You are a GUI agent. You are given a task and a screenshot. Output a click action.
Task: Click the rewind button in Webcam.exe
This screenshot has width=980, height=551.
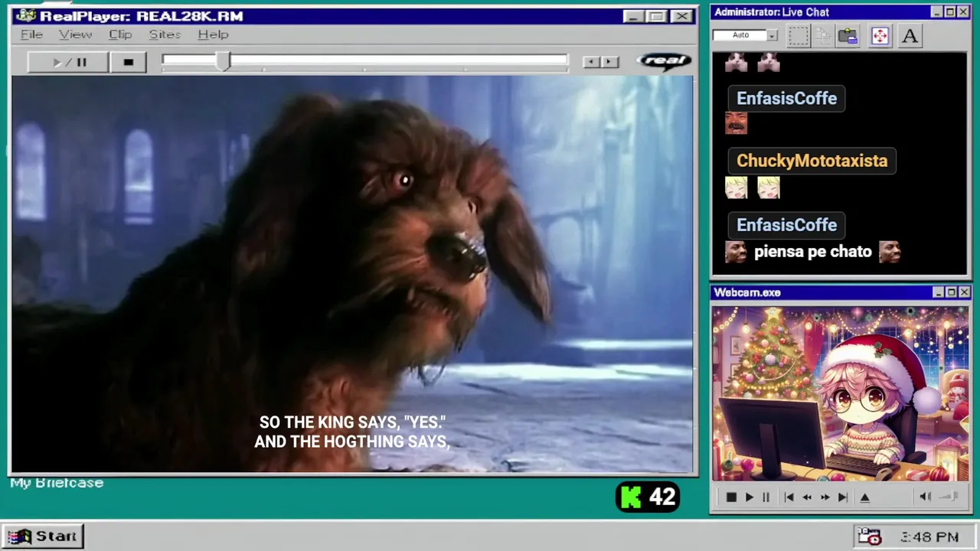tap(807, 497)
